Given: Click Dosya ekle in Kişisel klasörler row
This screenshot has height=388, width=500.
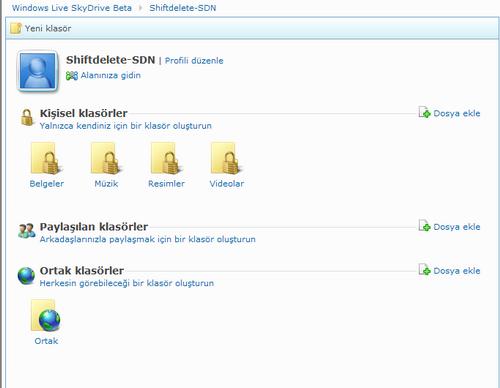Looking at the screenshot, I should [457, 113].
